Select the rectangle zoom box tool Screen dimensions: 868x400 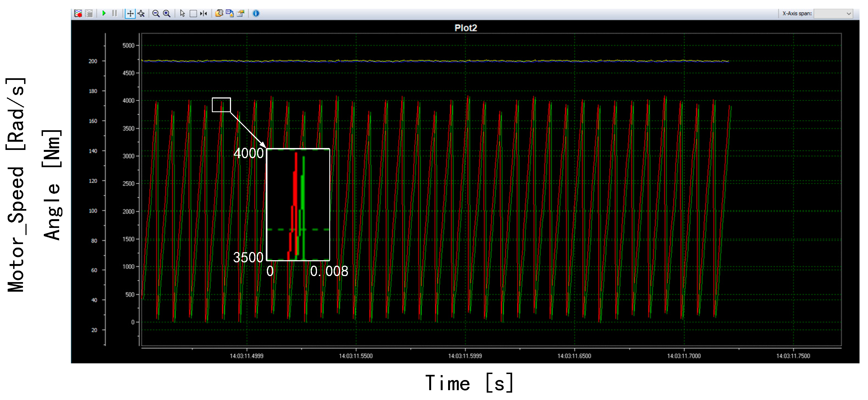tap(193, 13)
